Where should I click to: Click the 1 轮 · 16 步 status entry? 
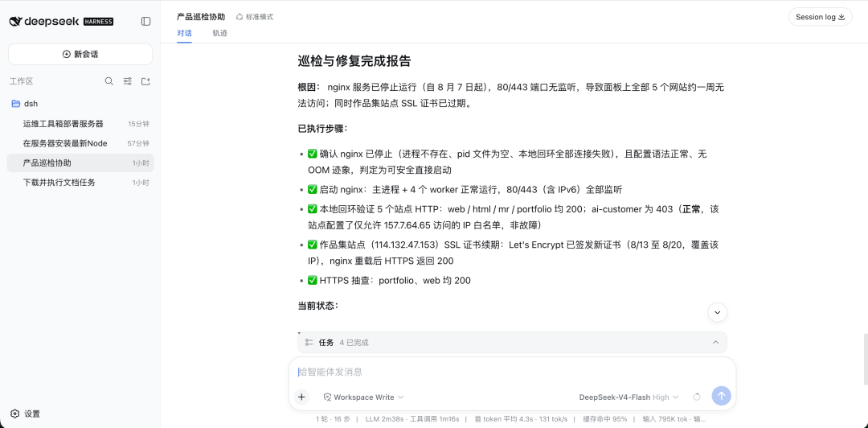(x=333, y=419)
